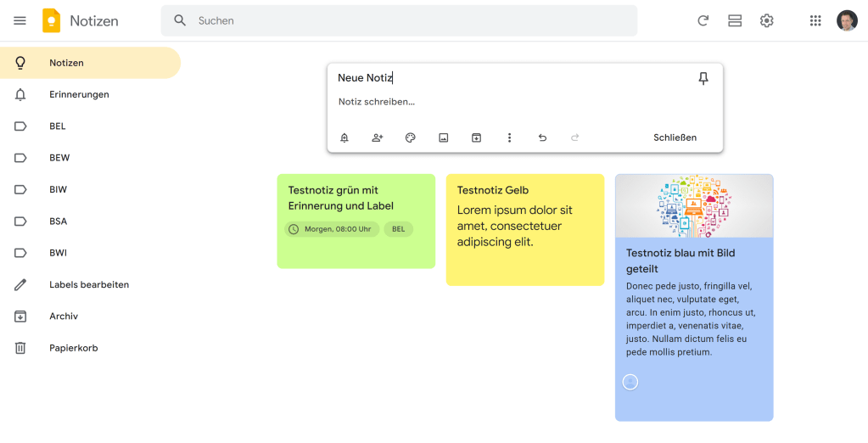The width and height of the screenshot is (868, 443).
Task: Go to Archiv in sidebar
Action: (64, 317)
